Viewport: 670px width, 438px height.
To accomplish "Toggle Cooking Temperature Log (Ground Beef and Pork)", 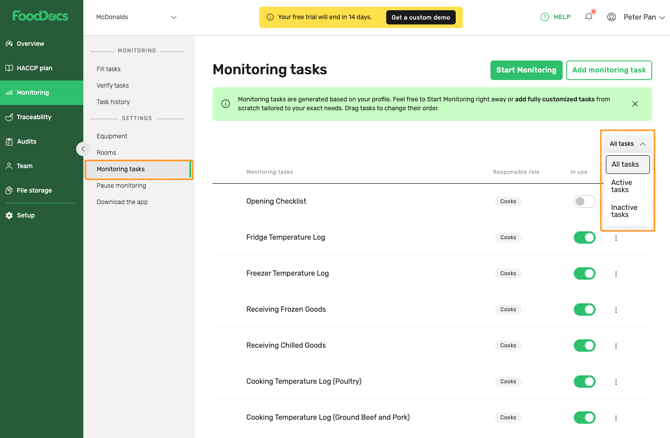I will [584, 417].
